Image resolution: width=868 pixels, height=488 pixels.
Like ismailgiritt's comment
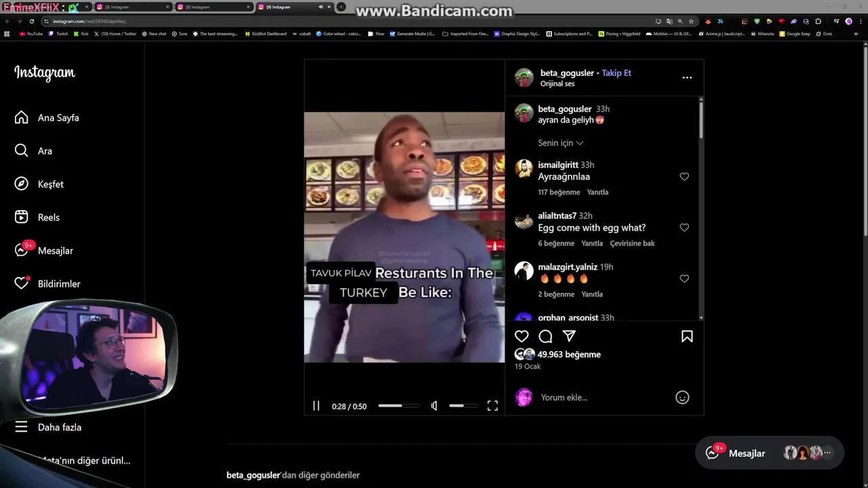coord(684,177)
